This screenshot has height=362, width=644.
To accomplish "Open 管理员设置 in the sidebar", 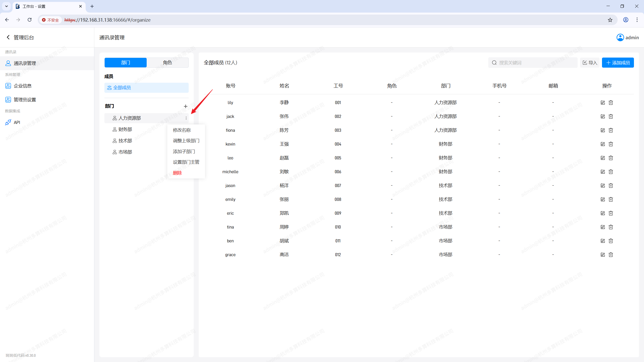I will pos(25,100).
